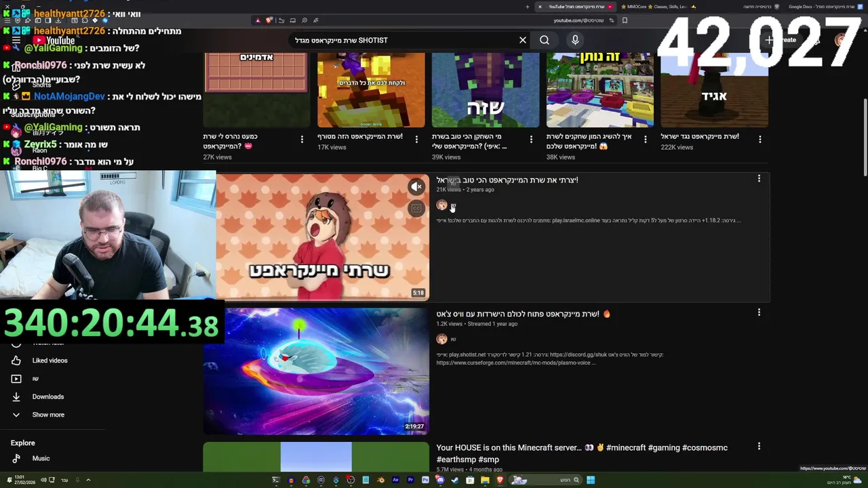The image size is (868, 488).
Task: Open Brave Rewards triangle icon
Action: click(257, 20)
